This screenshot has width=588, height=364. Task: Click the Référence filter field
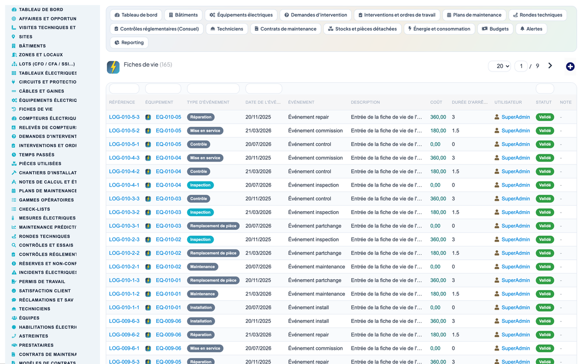pos(124,89)
